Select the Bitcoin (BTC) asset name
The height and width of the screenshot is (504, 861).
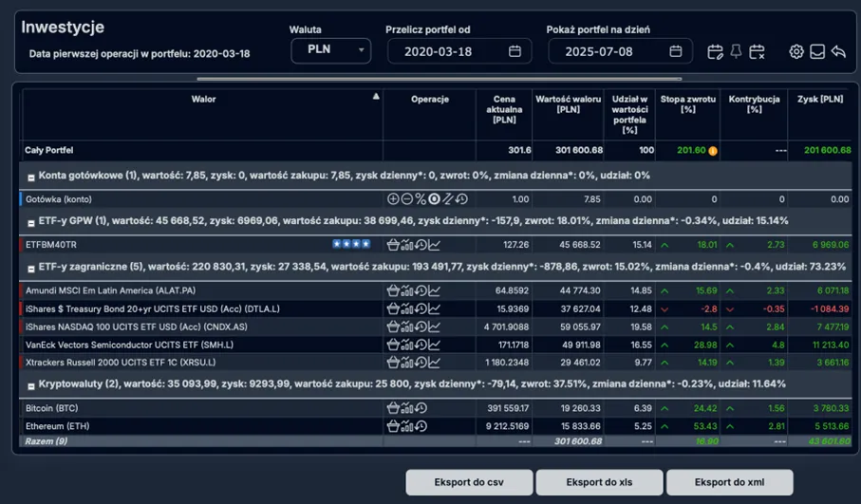coord(51,408)
